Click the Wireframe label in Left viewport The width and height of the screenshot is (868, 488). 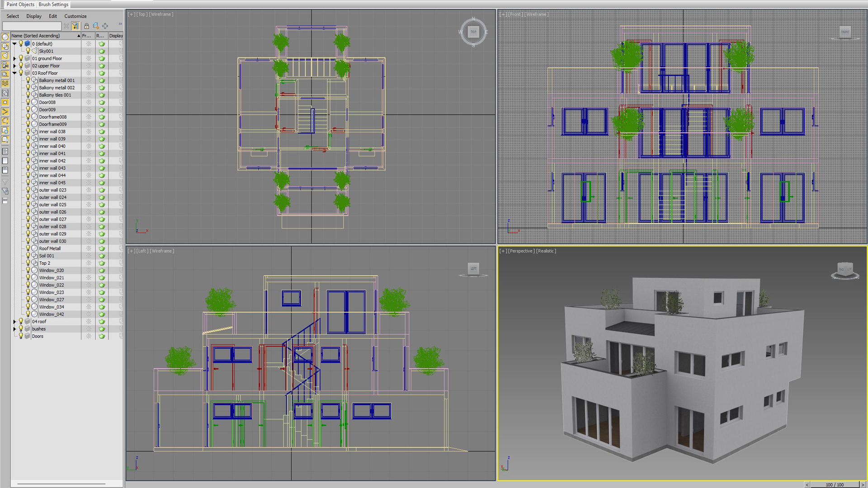coord(161,251)
